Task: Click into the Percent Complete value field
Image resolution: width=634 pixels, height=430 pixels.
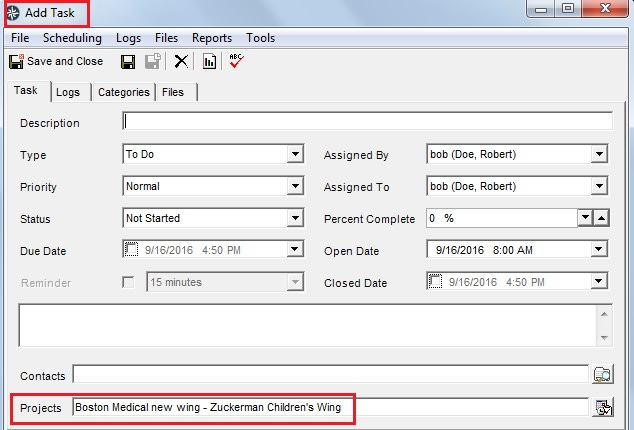Action: pos(502,218)
